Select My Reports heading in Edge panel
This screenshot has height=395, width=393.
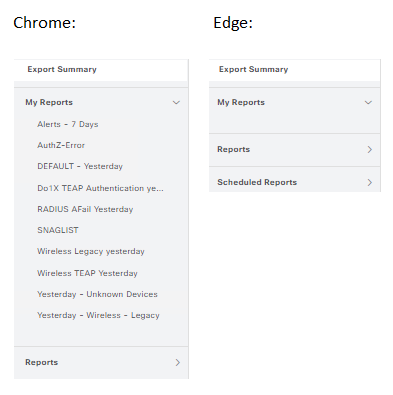click(x=241, y=102)
